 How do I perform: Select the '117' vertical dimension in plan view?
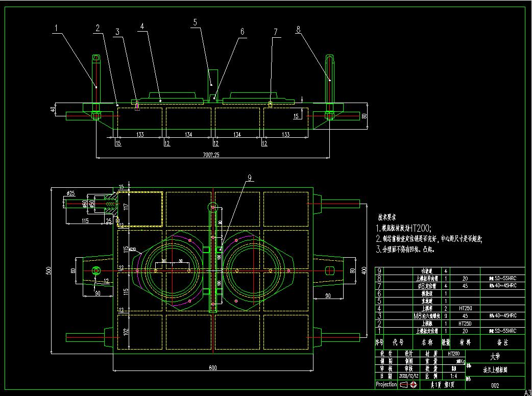[x=126, y=207]
